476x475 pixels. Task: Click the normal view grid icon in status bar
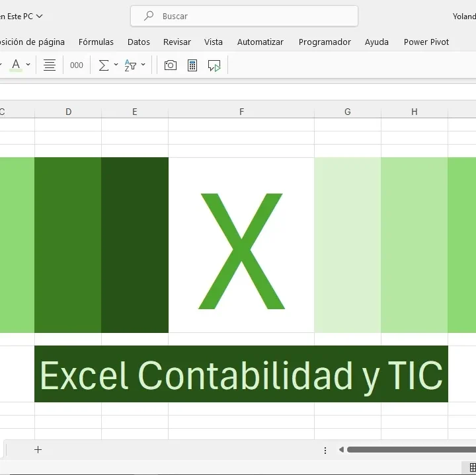(472, 468)
